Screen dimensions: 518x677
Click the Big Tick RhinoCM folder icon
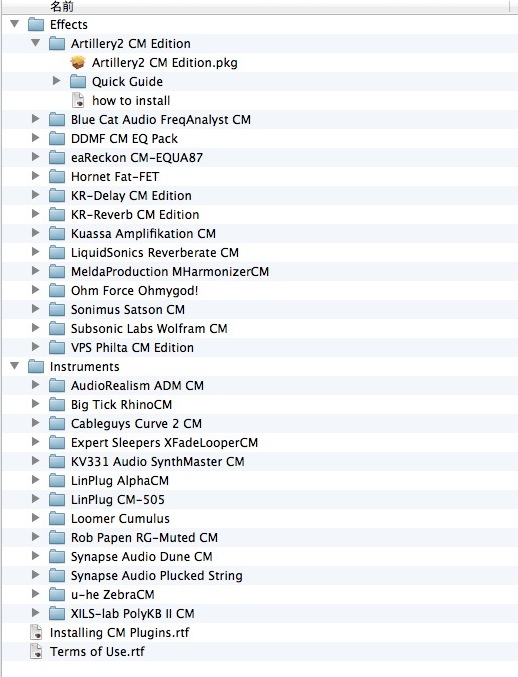pos(57,405)
